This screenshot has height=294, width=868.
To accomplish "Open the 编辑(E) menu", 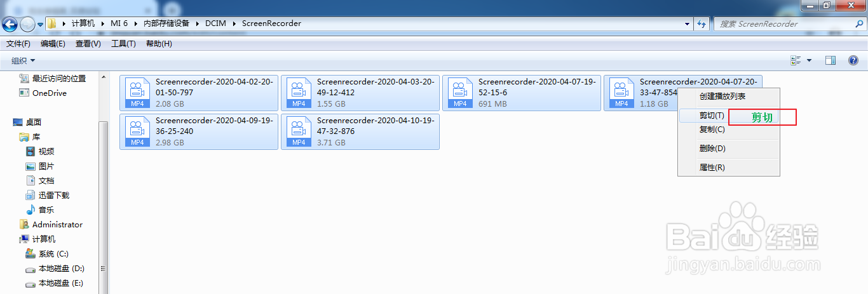I will point(53,44).
